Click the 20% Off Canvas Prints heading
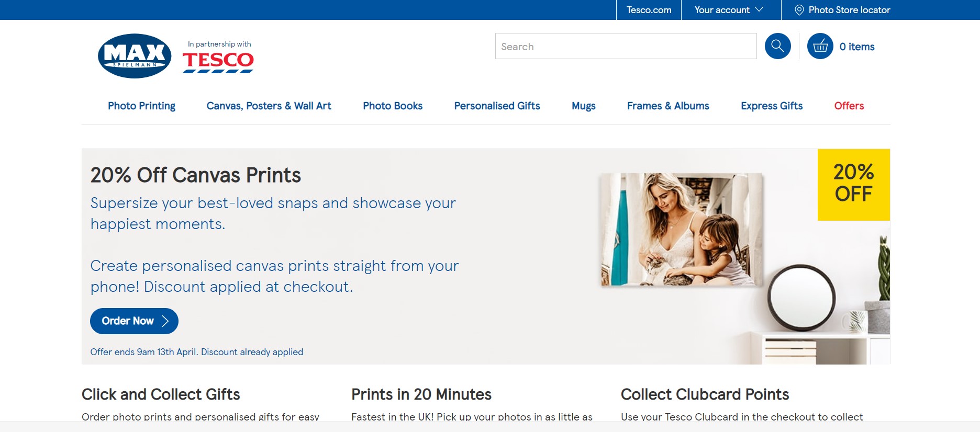Screen dimensions: 980x432 click(196, 175)
